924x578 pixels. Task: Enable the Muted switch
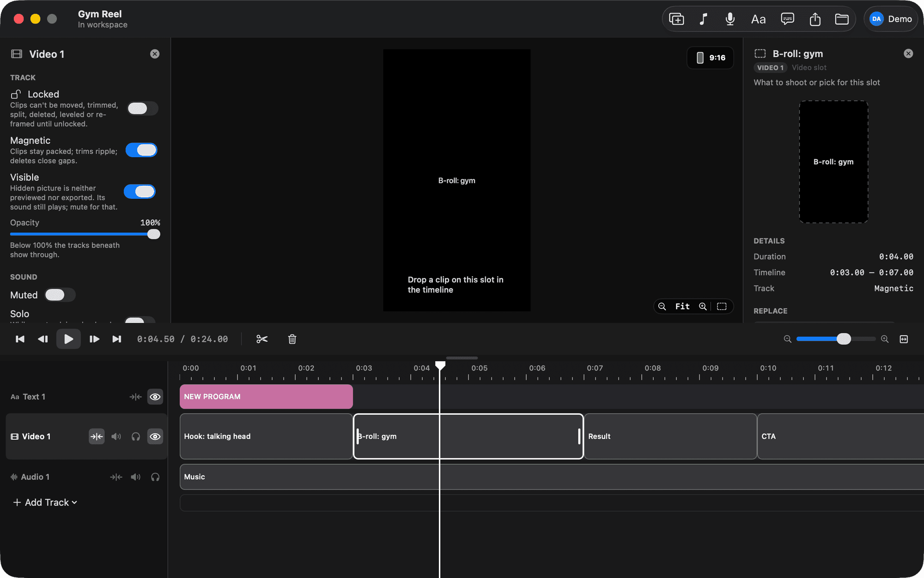tap(60, 295)
